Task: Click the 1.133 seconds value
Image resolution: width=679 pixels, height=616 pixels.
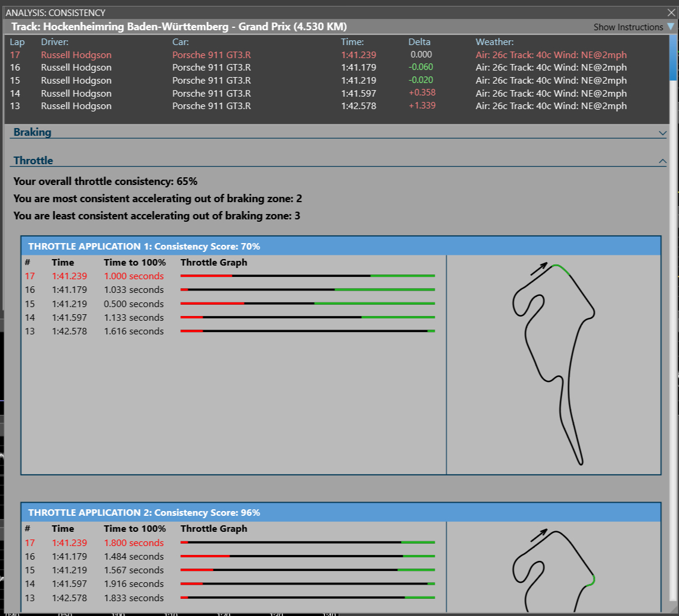Action: click(134, 318)
